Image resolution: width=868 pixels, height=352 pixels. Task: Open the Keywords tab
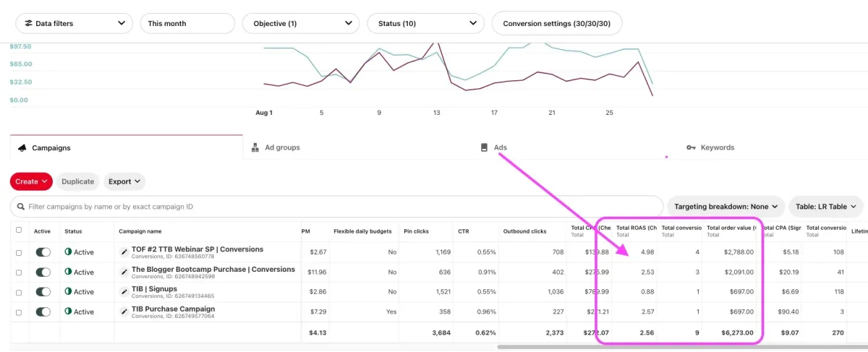tap(717, 147)
